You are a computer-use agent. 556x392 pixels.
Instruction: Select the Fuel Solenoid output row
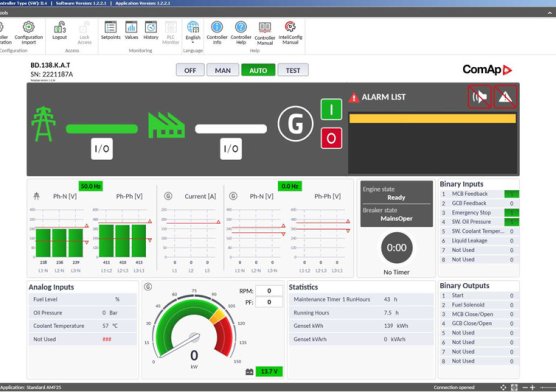pyautogui.click(x=479, y=305)
